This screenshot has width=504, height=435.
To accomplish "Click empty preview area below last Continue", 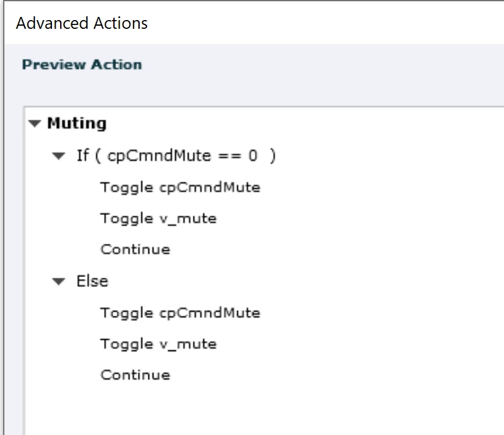I will 250,407.
